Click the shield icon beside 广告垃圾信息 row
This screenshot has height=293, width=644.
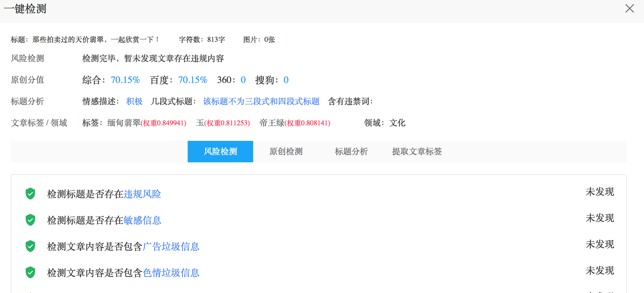click(x=30, y=246)
